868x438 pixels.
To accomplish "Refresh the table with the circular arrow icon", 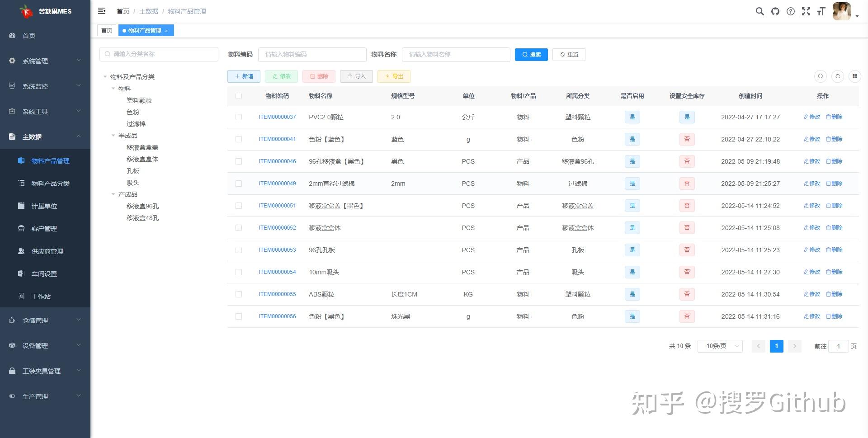I will point(838,76).
